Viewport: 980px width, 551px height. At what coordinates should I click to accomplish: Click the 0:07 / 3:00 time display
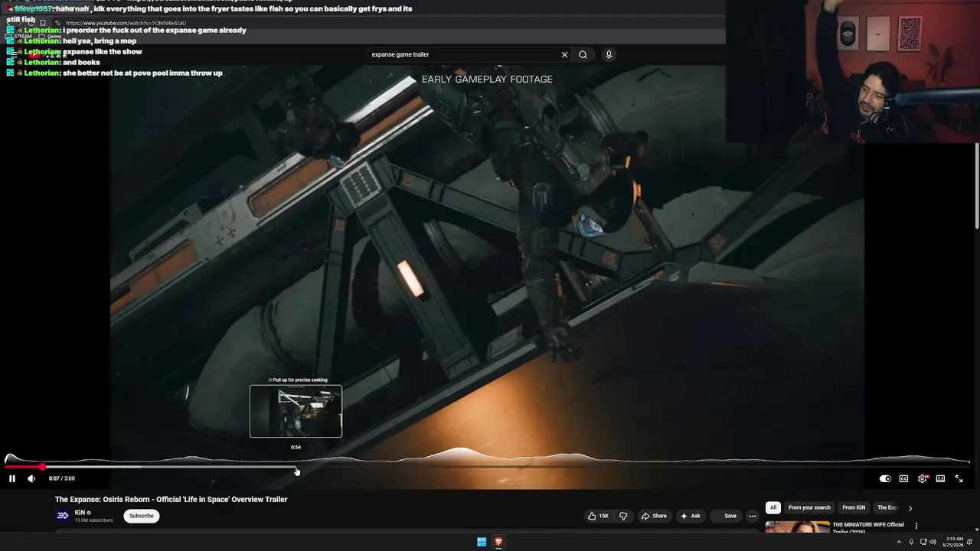(x=62, y=478)
